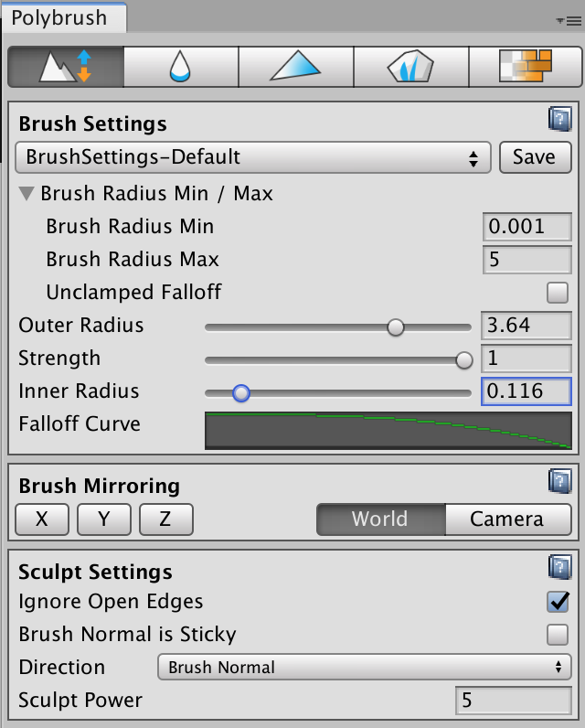Select the Sculpt mode icon
This screenshot has width=585, height=728.
(x=65, y=67)
